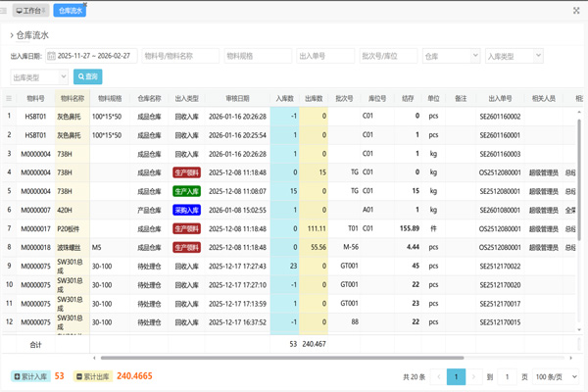Click the 查询 search button
Image resolution: width=588 pixels, height=392 pixels.
88,76
